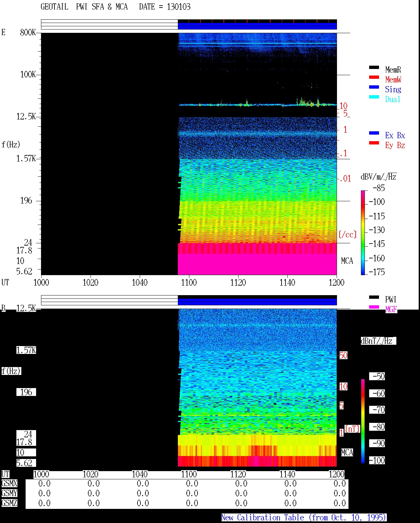Click the blue Sing legend swatch

pyautogui.click(x=374, y=87)
